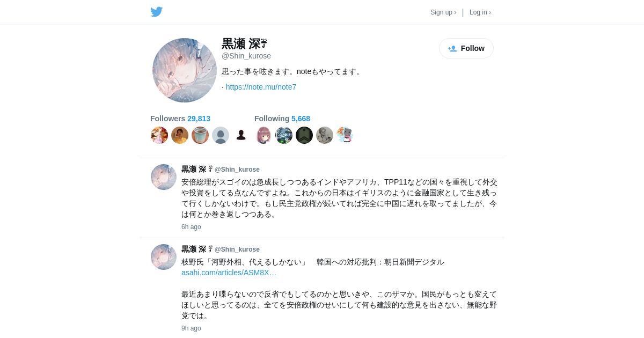Select the dark green chevron following avatar
Screen dimensions: 644x338
coord(304,135)
